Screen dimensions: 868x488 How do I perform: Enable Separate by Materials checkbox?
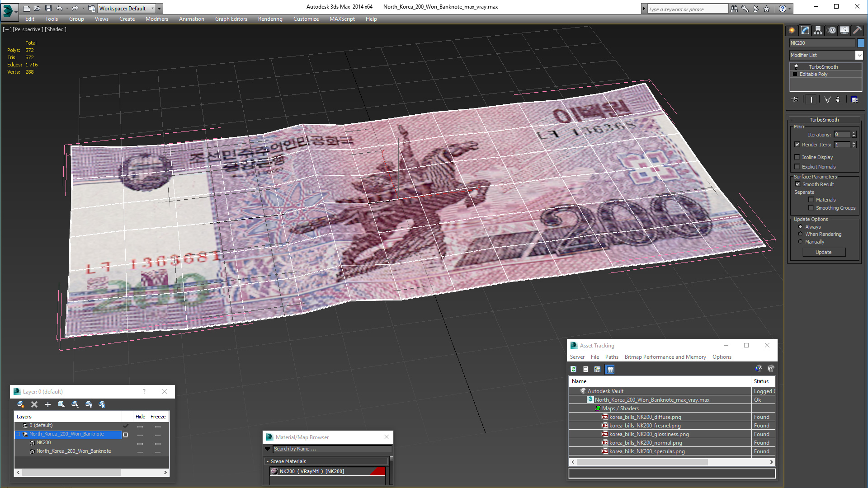point(811,200)
